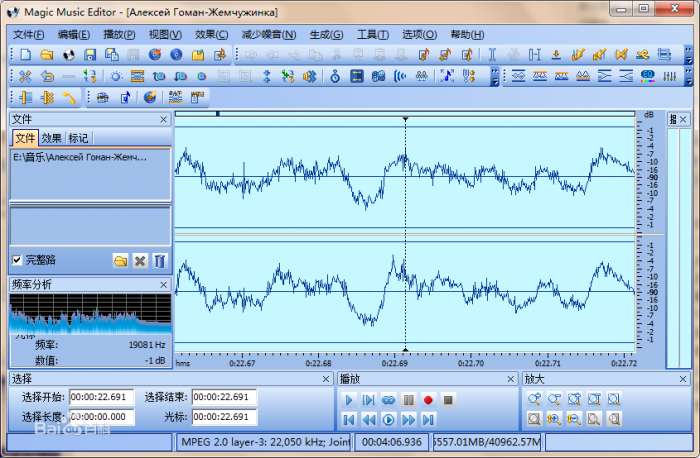
Task: Switch to the 标记 tab
Action: [x=78, y=138]
